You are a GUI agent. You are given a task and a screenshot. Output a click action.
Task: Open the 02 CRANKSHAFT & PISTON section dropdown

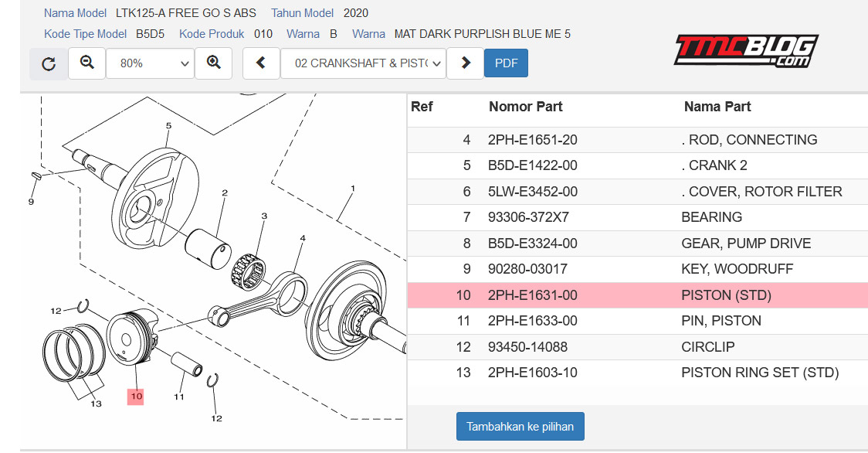click(x=363, y=63)
